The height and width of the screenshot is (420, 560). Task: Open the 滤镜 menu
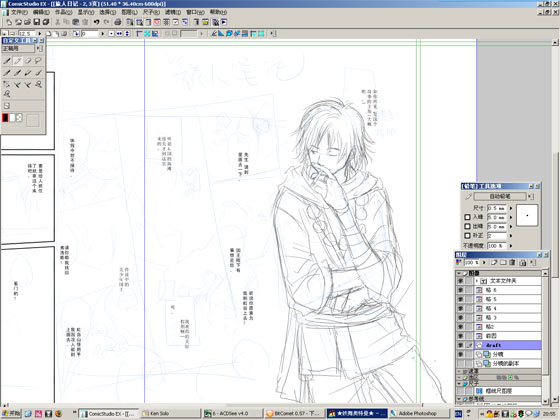173,12
